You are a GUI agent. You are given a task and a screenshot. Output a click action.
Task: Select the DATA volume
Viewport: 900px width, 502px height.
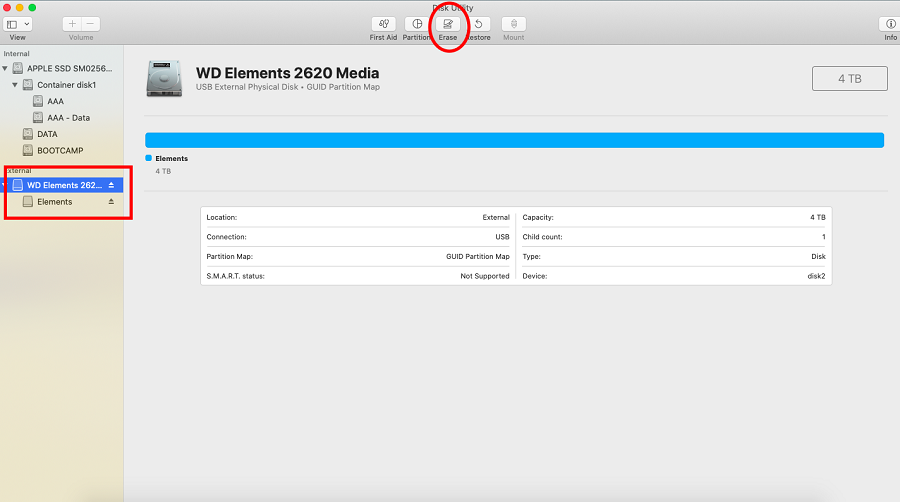pos(46,134)
